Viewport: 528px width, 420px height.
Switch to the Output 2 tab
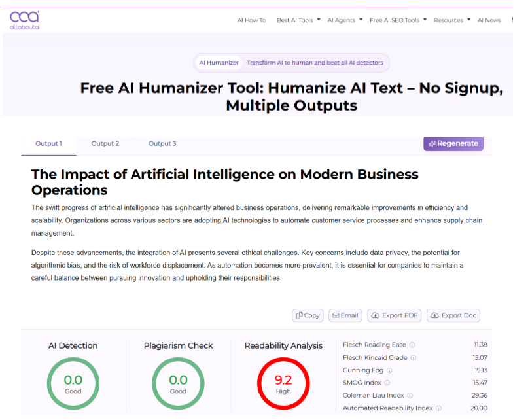pos(105,144)
